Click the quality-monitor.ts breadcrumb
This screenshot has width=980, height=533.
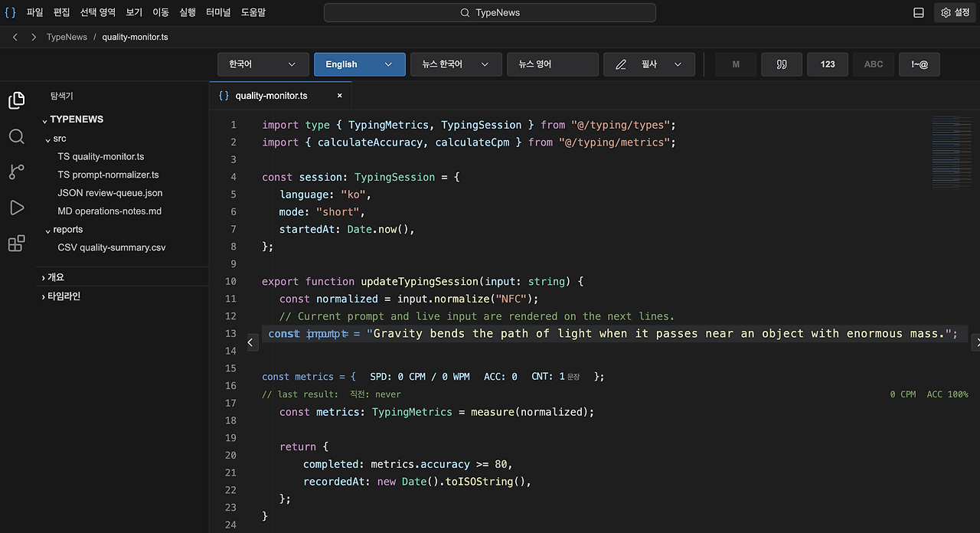tap(135, 37)
